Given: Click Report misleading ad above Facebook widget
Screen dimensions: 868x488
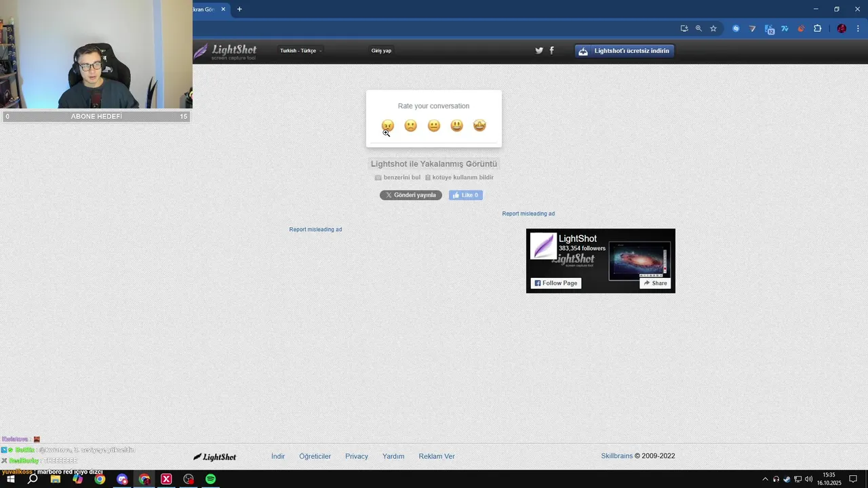Looking at the screenshot, I should pyautogui.click(x=528, y=213).
